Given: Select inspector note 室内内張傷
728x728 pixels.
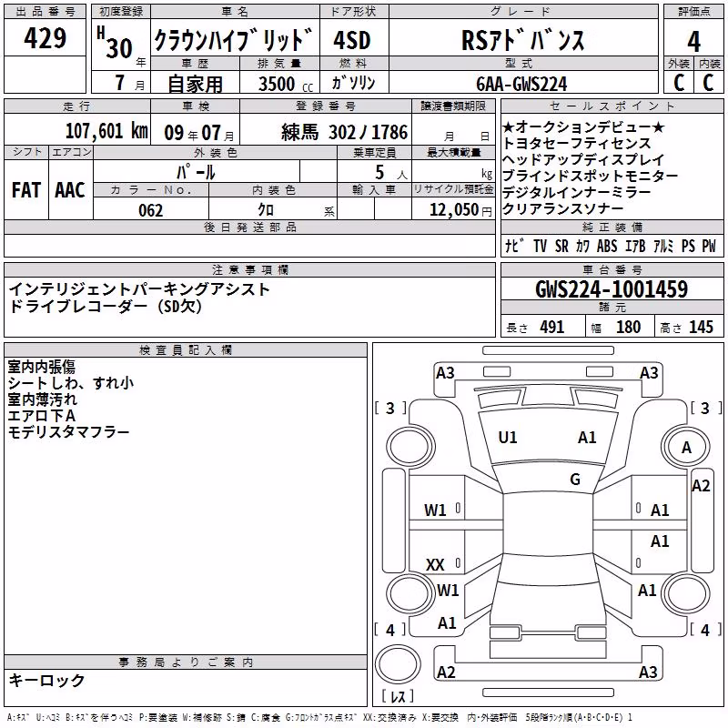Looking at the screenshot, I should 42,367.
